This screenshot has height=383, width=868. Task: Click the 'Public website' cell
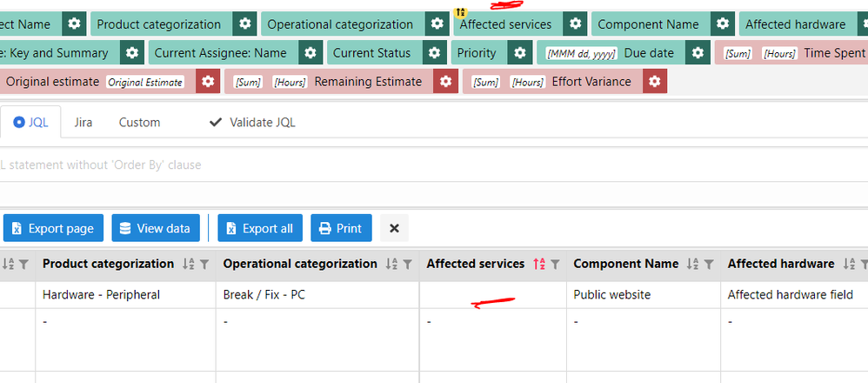644,295
